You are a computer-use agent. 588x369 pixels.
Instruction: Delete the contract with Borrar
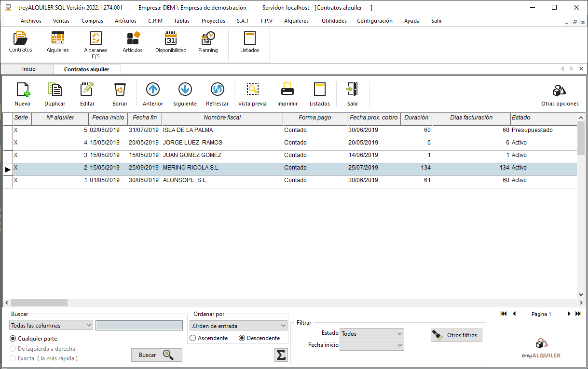(120, 94)
